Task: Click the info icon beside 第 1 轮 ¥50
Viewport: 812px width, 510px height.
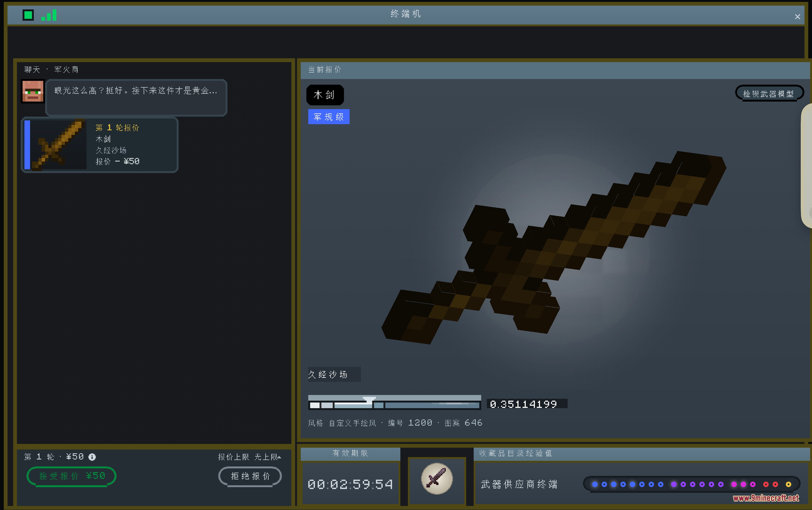Action: pyautogui.click(x=92, y=457)
